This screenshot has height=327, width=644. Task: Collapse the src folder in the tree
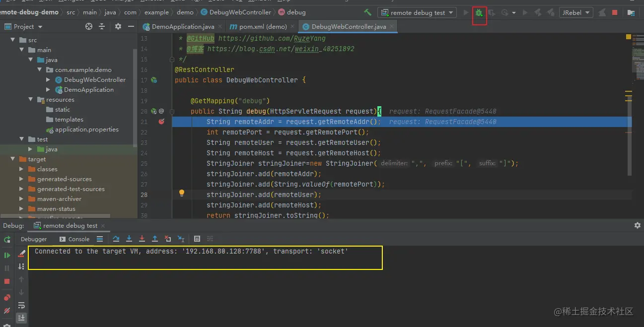tap(13, 40)
